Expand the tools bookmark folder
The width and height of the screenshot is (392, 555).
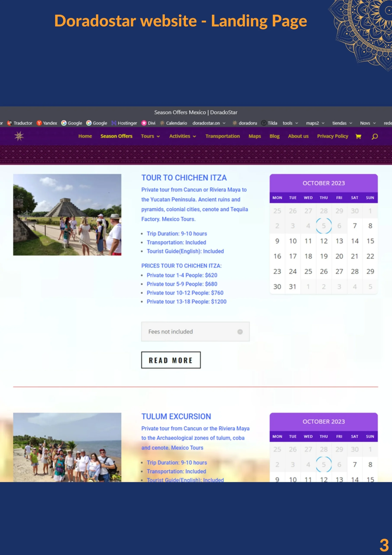coord(290,123)
